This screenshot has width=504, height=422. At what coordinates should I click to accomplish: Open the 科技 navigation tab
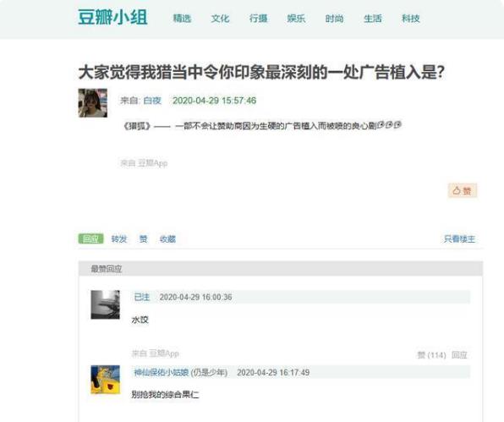pos(411,19)
